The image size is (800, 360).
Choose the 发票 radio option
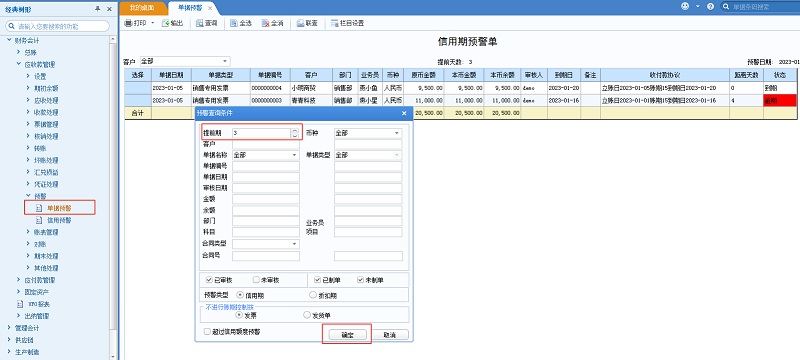pos(239,315)
